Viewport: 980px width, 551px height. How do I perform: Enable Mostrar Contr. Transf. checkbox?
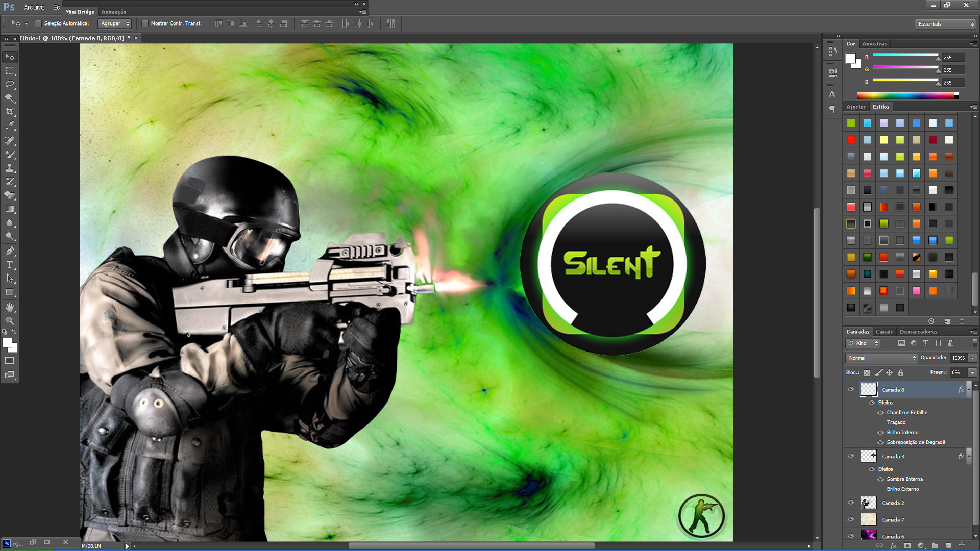coord(145,23)
